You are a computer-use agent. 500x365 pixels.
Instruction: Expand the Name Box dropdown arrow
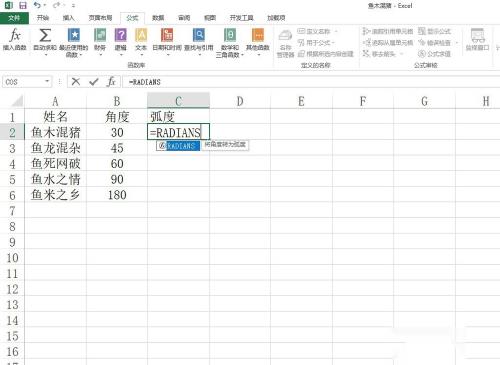(47, 81)
